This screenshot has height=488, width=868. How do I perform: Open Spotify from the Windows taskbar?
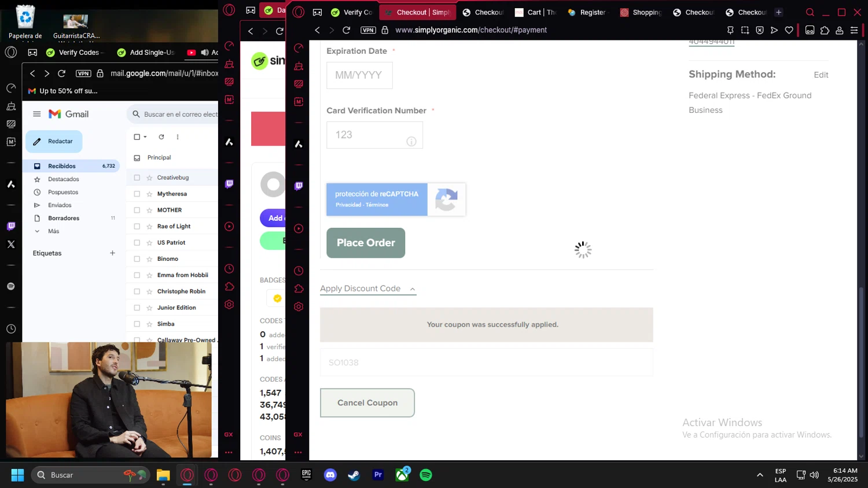tap(426, 475)
